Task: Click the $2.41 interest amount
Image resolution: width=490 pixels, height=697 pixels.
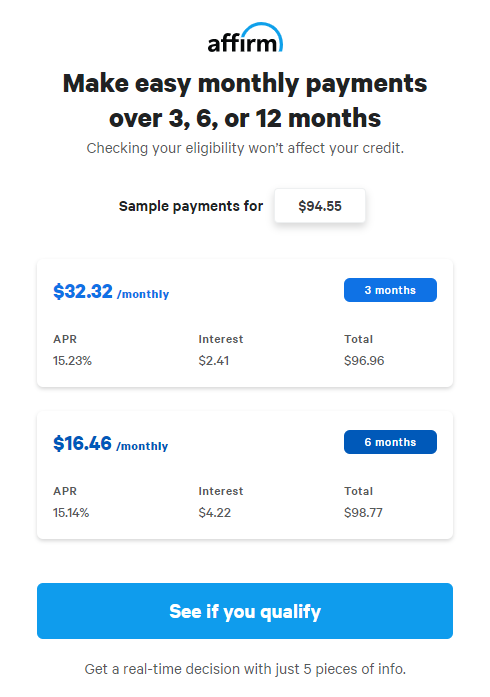Action: 213,361
